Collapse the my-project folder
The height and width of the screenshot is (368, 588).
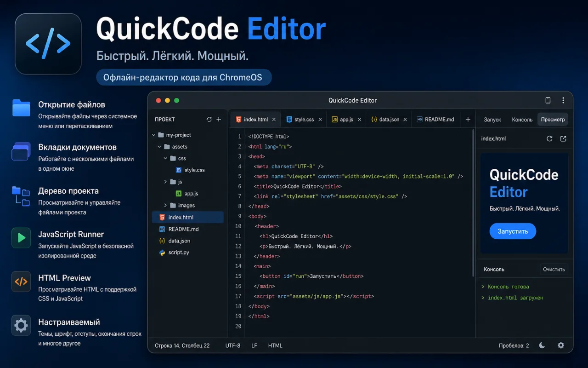154,135
